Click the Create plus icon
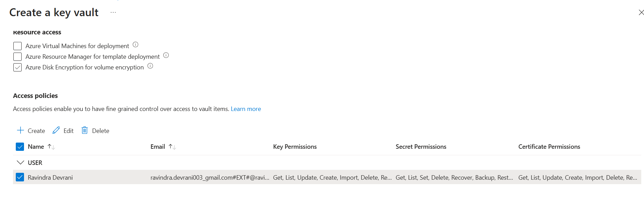 pyautogui.click(x=20, y=131)
